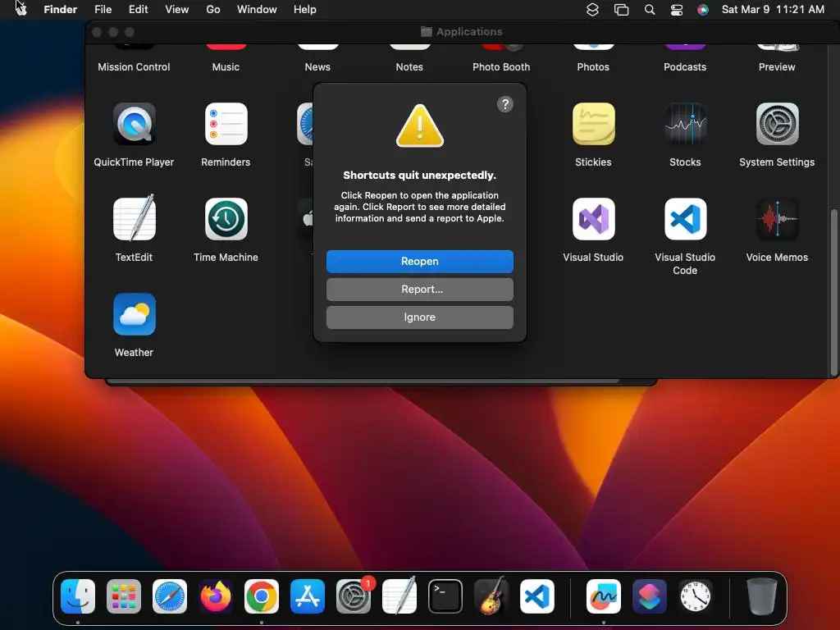Open Freeform from the Dock
Screen dimensions: 840x630
604,596
